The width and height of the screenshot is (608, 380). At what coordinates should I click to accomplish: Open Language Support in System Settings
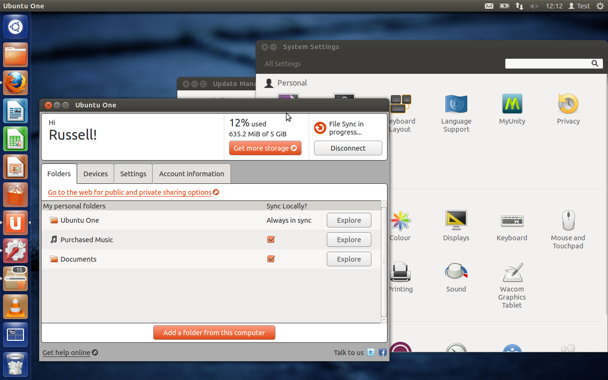(456, 113)
